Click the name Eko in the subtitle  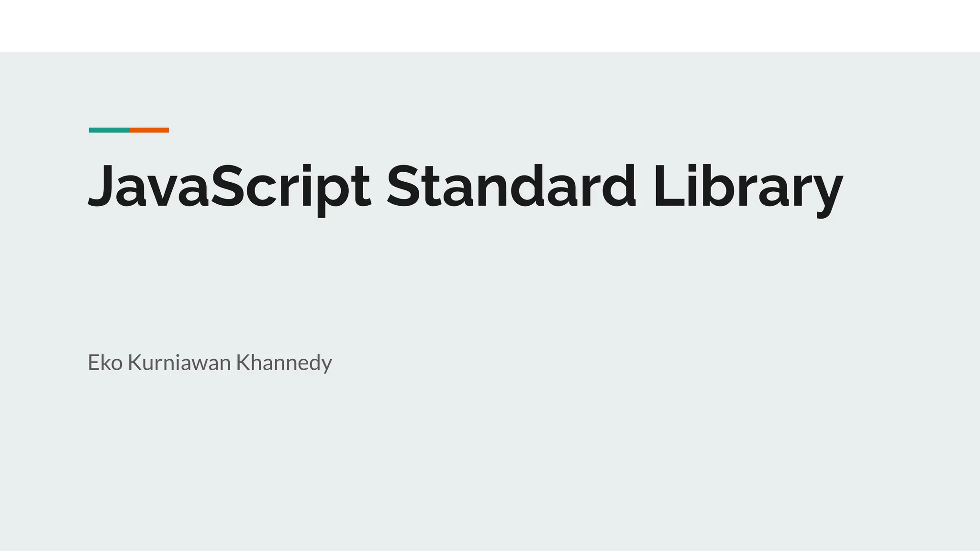click(x=105, y=363)
